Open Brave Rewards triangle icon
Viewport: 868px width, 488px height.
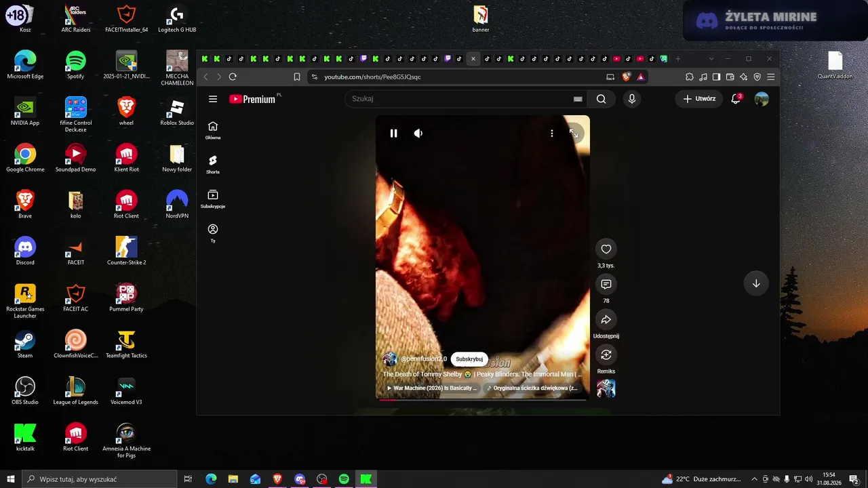click(x=641, y=77)
